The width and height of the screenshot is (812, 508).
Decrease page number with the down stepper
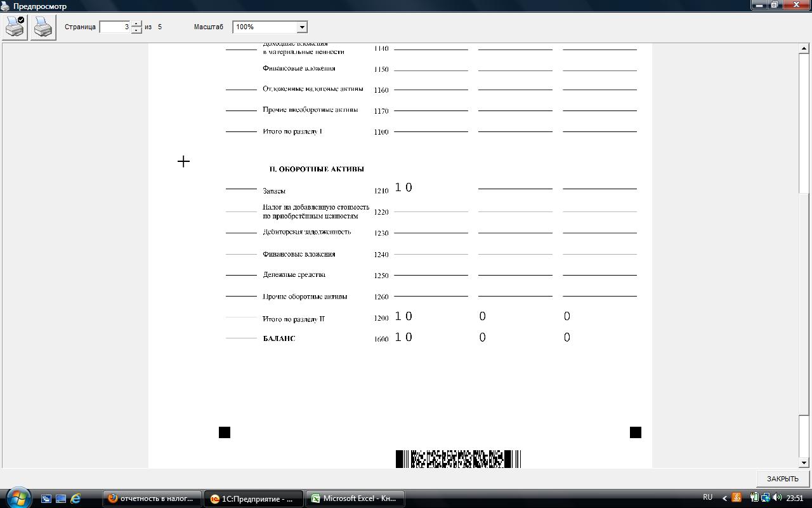click(x=136, y=30)
